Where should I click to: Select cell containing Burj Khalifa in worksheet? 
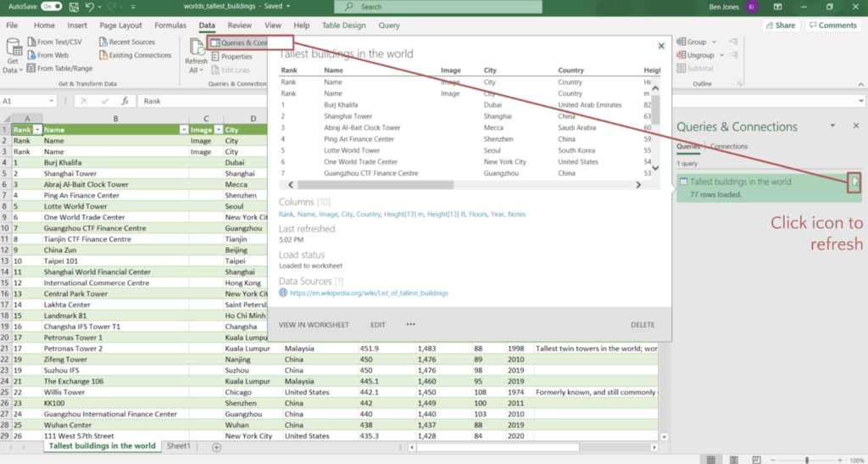(x=115, y=163)
